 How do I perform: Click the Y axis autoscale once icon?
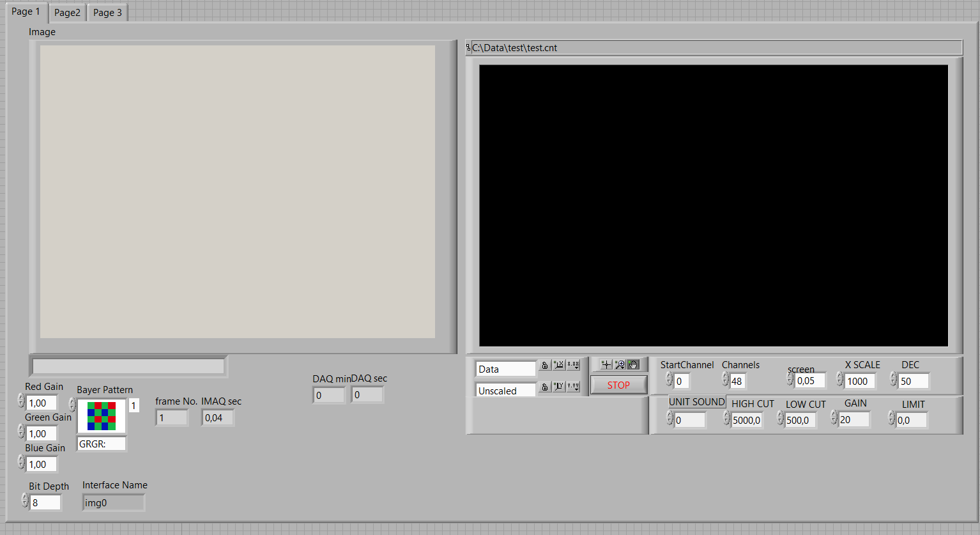559,387
